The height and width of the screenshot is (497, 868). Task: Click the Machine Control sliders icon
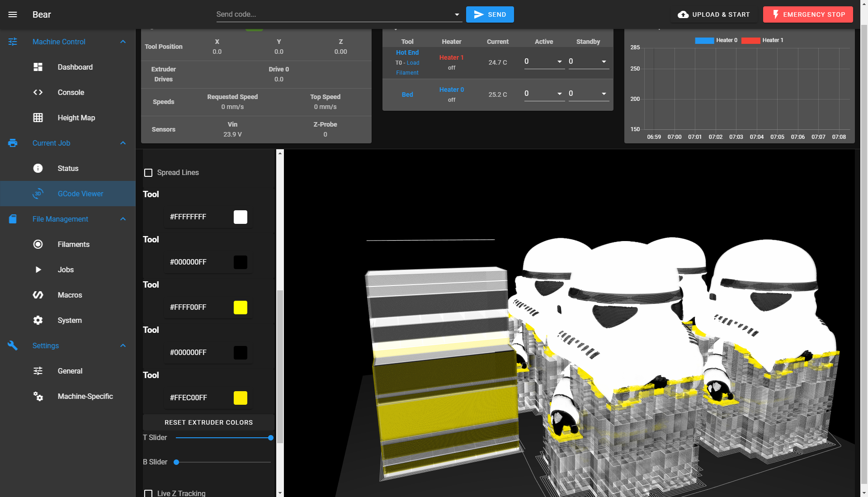click(x=13, y=42)
